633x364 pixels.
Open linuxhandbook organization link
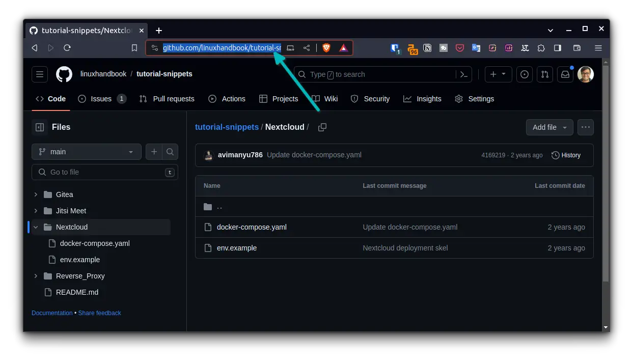[103, 74]
